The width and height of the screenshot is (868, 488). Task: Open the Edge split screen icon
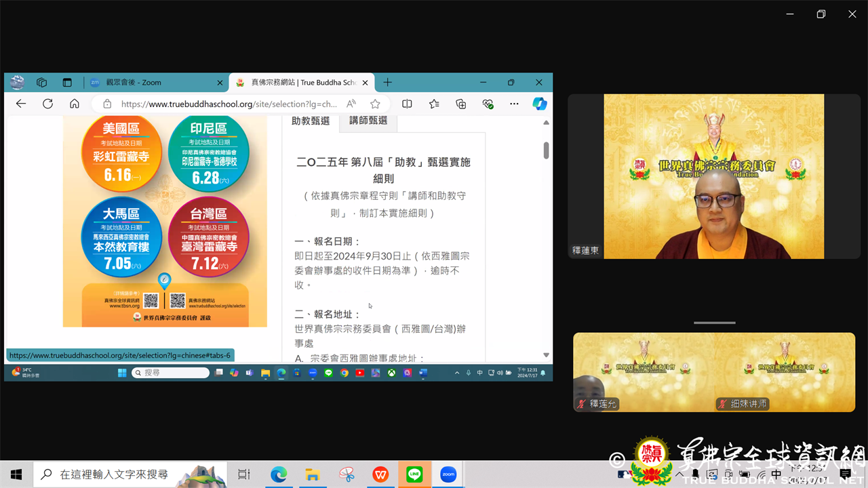[x=407, y=104]
